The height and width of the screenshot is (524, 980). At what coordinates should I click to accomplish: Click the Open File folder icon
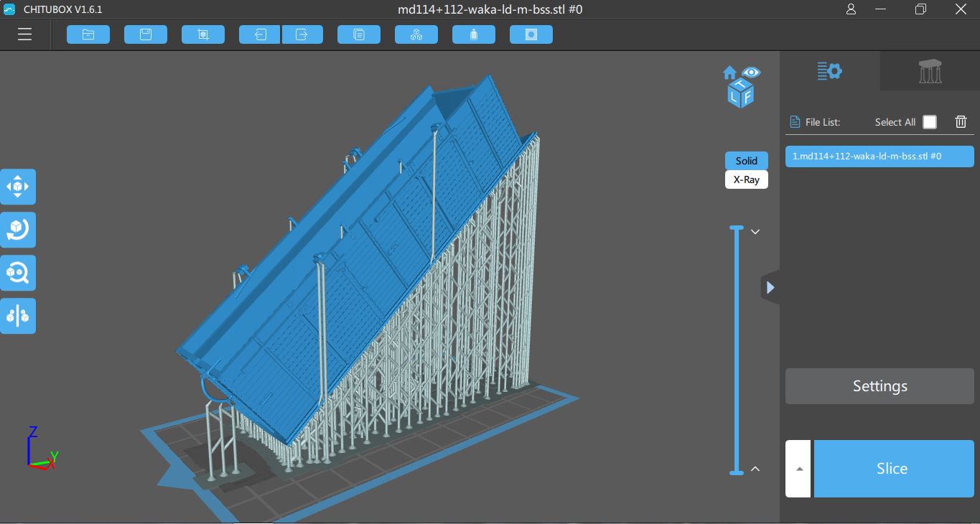pos(88,34)
